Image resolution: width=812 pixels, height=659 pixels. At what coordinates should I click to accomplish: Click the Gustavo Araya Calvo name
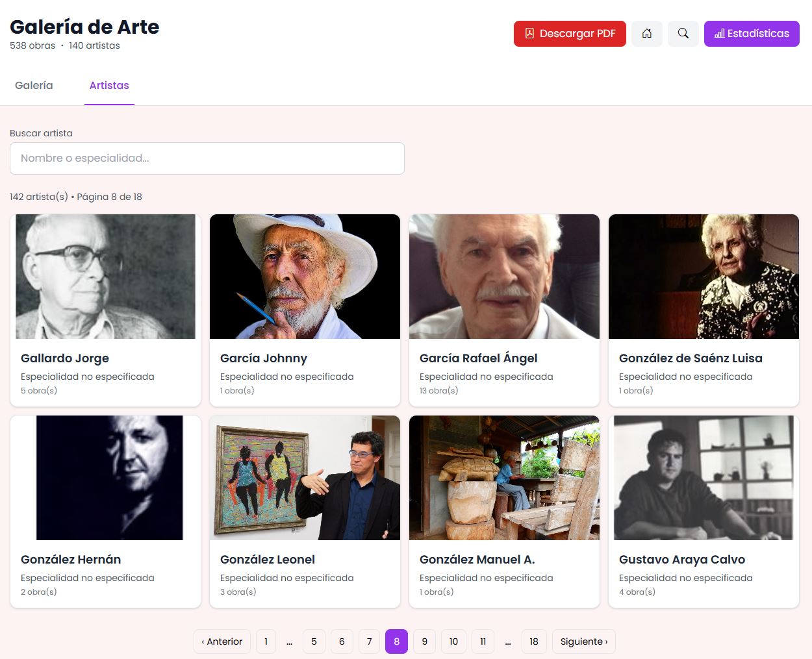(681, 560)
